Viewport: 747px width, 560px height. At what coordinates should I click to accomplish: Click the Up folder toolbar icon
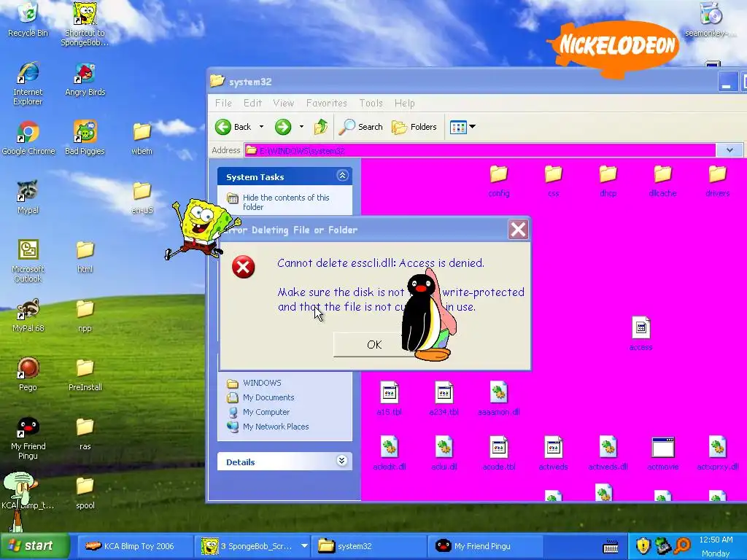pyautogui.click(x=321, y=127)
